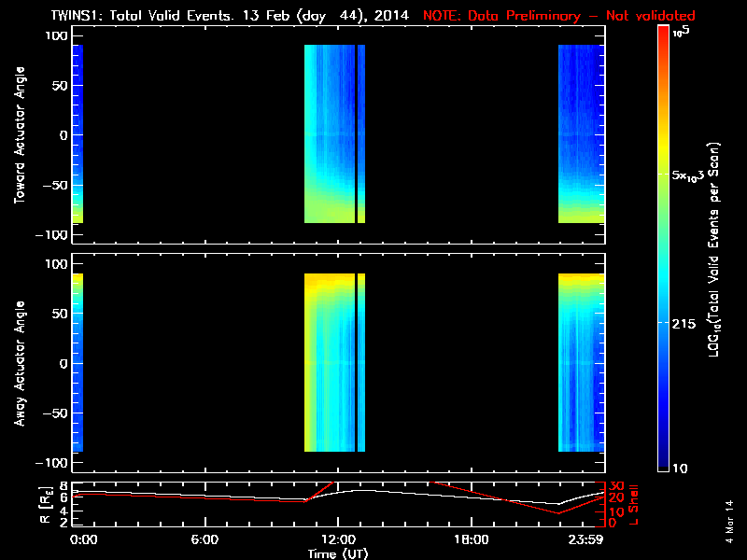Click the "TWINS1: Total Valid Events" plot title
This screenshot has width=747, height=560.
209,17
